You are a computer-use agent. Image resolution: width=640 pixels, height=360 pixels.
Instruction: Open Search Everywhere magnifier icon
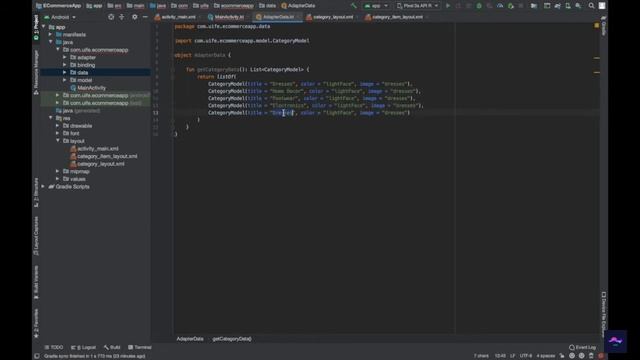point(591,6)
